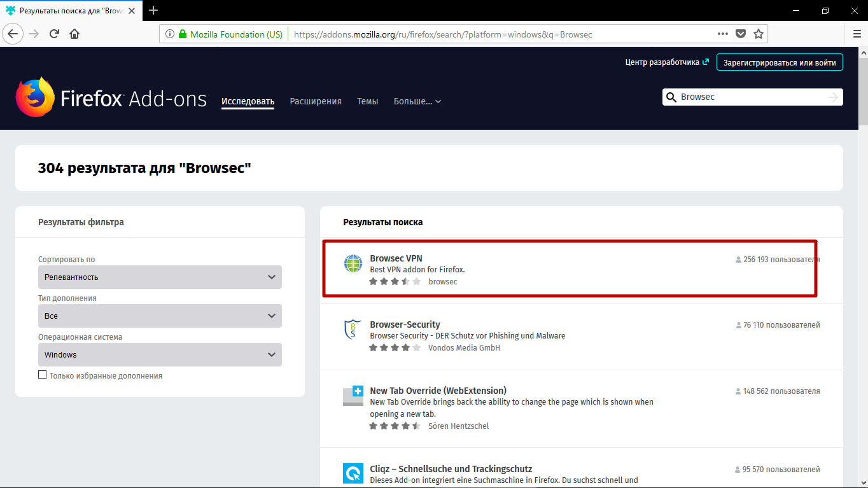Viewport: 868px width, 488px height.
Task: Open the Сортировать по Релевантность dropdown
Action: point(160,277)
